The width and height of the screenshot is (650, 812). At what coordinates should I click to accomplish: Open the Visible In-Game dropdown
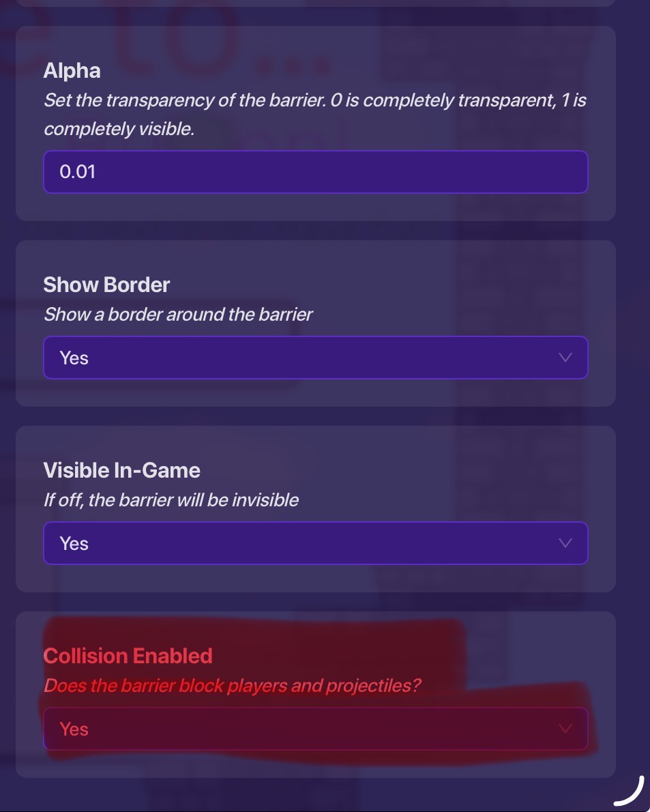coord(315,543)
